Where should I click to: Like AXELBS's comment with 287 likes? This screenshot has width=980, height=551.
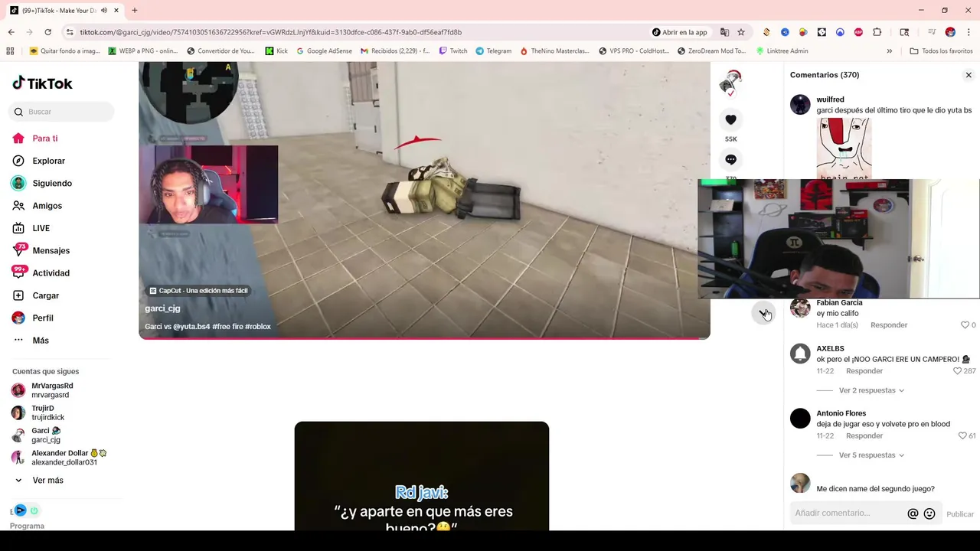(x=957, y=371)
